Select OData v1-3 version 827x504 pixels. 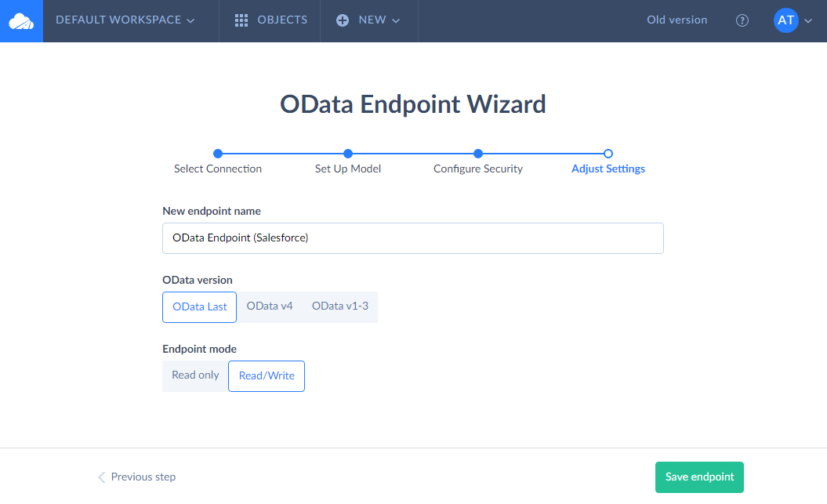tap(340, 306)
